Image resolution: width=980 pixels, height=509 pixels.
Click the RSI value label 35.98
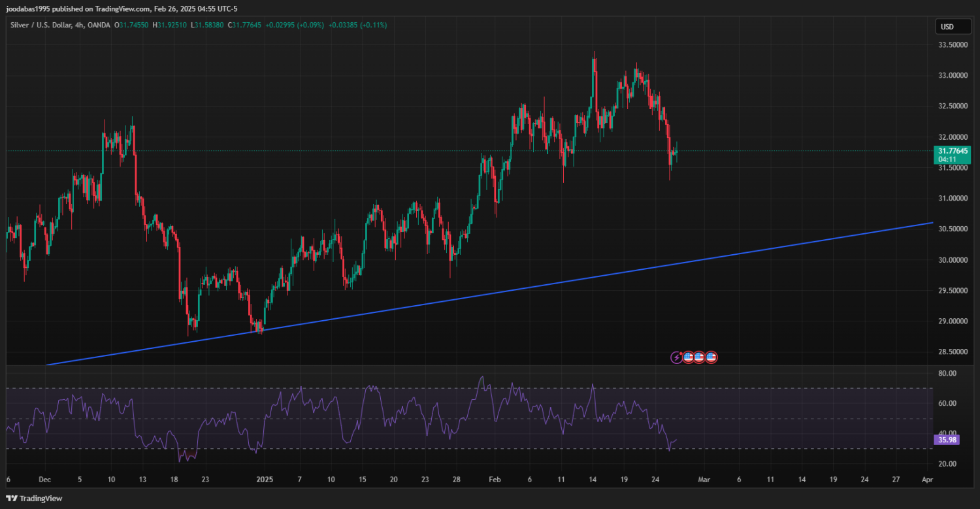tap(947, 440)
